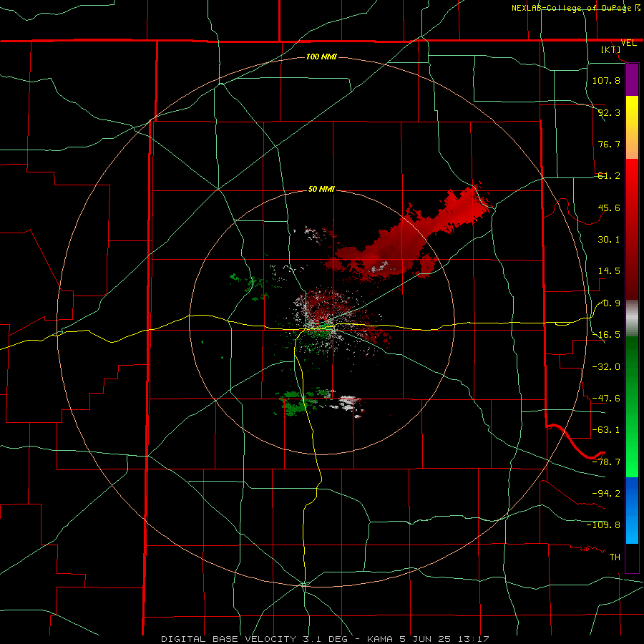Click the -0.9 velocity scale value
644x644 pixels.
click(x=609, y=303)
